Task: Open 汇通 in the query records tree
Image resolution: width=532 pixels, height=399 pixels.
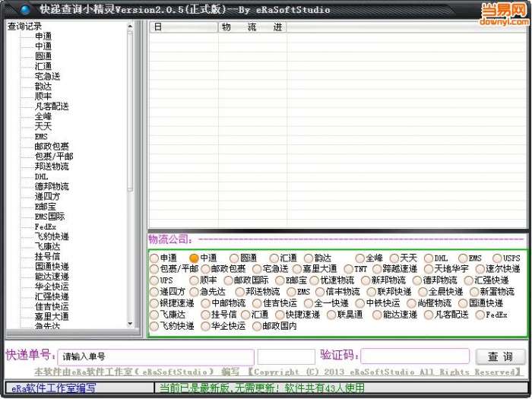Action: point(43,66)
